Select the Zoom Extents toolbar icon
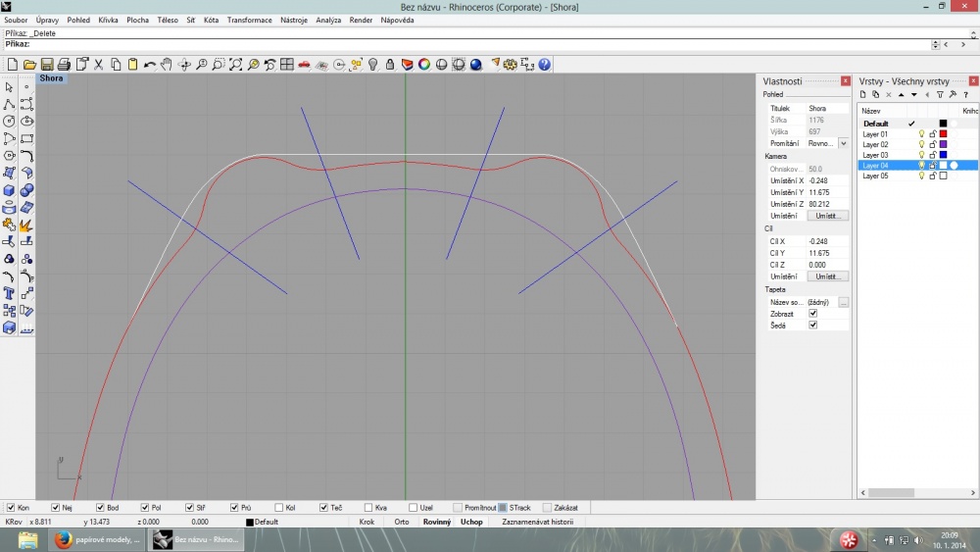The image size is (980, 552). coord(235,65)
